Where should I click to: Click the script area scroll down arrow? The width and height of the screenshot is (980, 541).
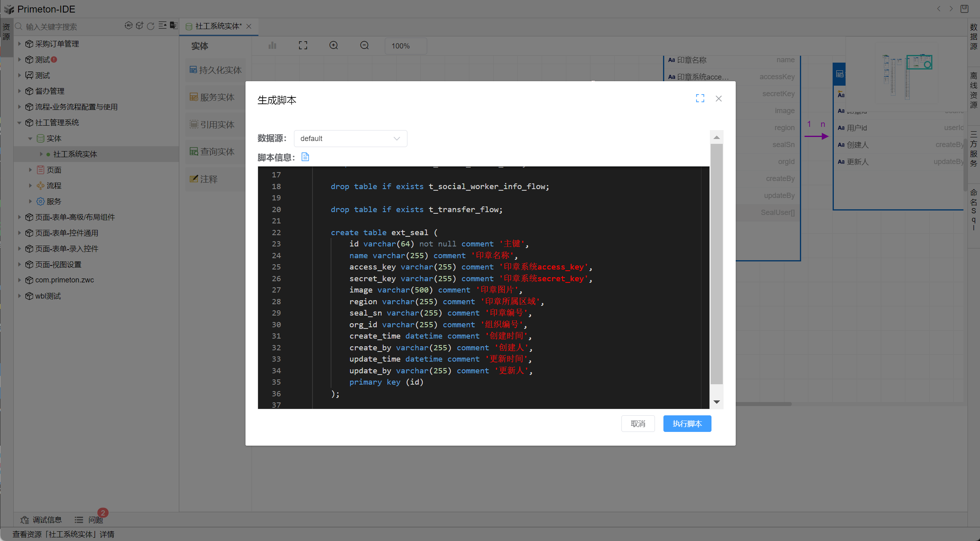pos(717,402)
